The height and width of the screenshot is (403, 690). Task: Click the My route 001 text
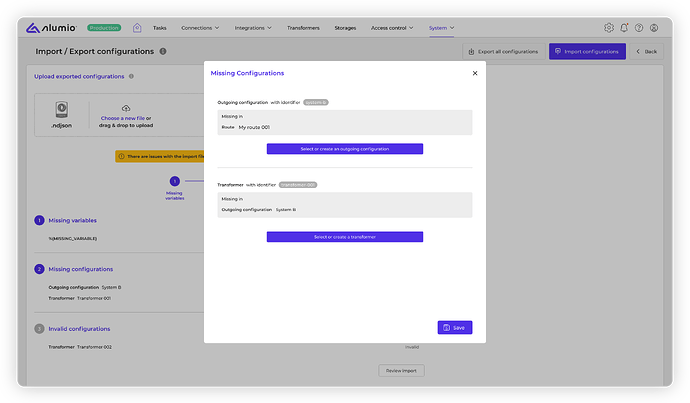coord(254,127)
